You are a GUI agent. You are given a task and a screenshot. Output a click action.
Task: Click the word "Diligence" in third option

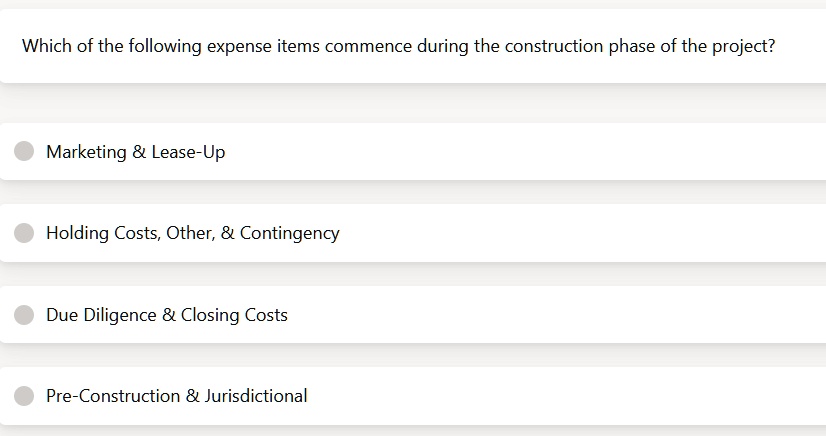pyautogui.click(x=120, y=315)
